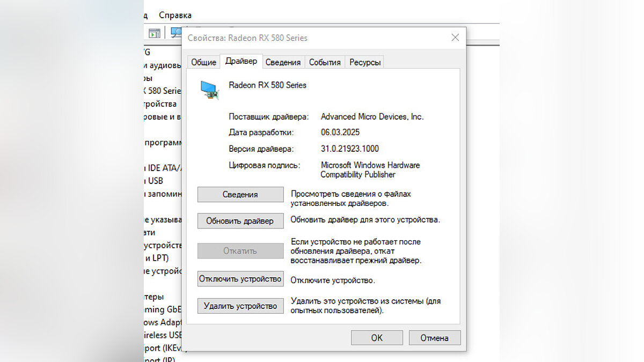Click the Radeon RX 580 graphics card icon

tap(209, 89)
